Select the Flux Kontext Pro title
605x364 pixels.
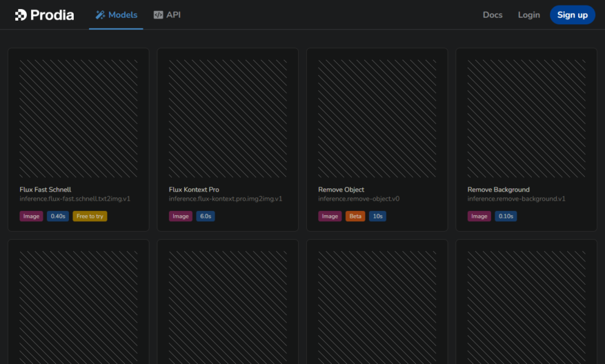pyautogui.click(x=194, y=190)
